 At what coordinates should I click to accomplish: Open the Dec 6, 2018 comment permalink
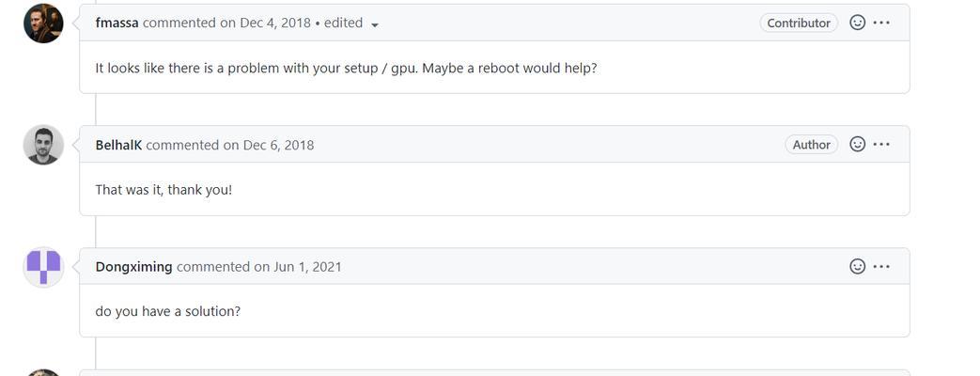click(x=268, y=145)
